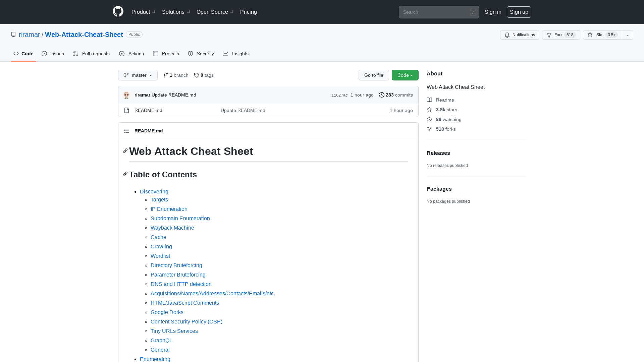
Task: Open the star lists dropdown arrow
Action: (628, 35)
